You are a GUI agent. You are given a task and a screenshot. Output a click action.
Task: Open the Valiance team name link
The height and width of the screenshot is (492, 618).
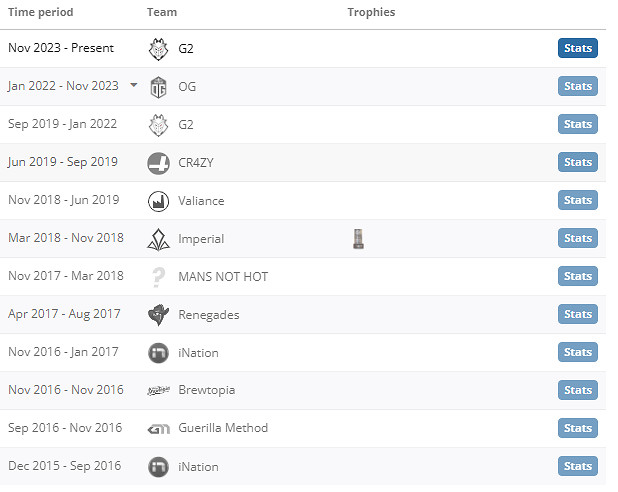[201, 200]
